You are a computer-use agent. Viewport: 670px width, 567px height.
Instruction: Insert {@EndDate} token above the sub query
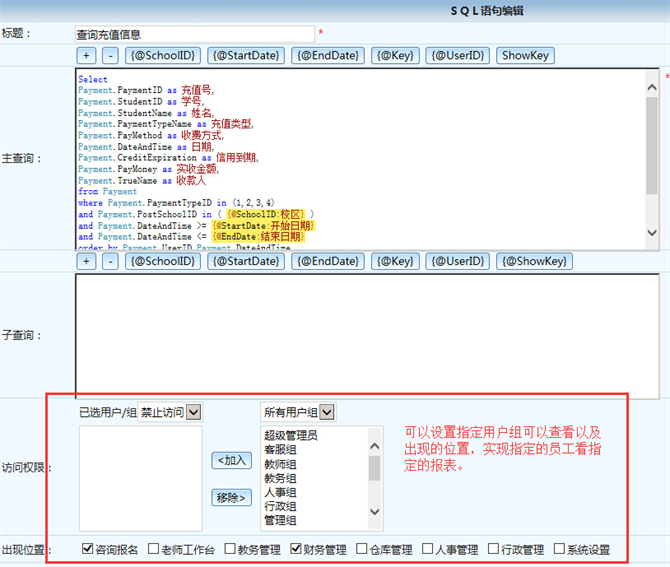click(x=327, y=261)
